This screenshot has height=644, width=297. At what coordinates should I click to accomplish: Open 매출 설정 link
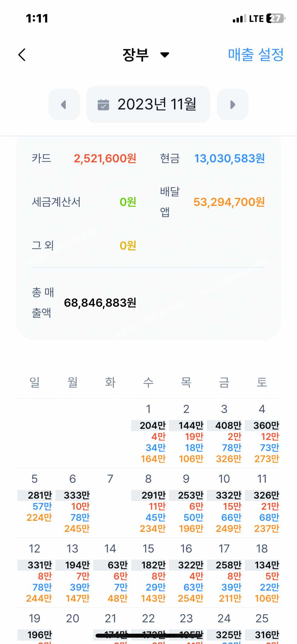255,55
